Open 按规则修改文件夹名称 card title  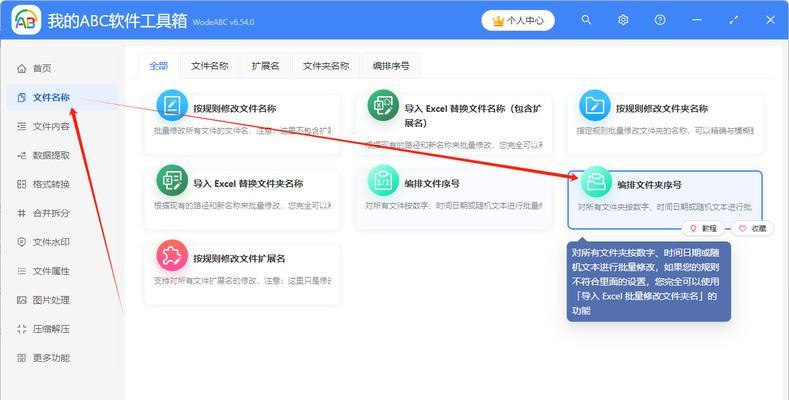(x=662, y=109)
